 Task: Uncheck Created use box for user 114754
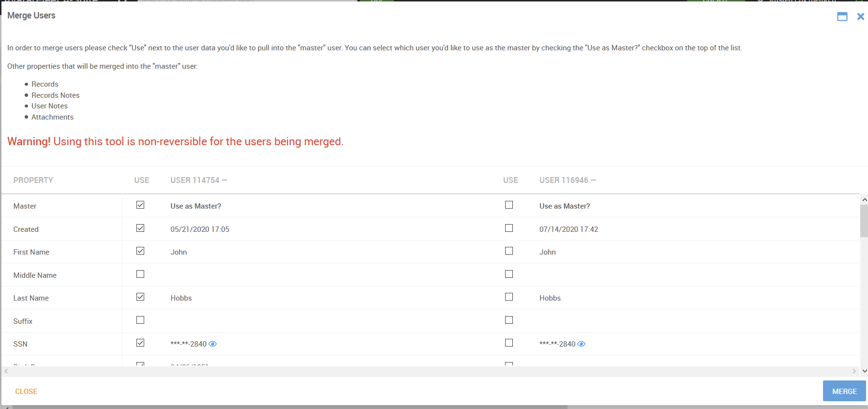coord(140,228)
